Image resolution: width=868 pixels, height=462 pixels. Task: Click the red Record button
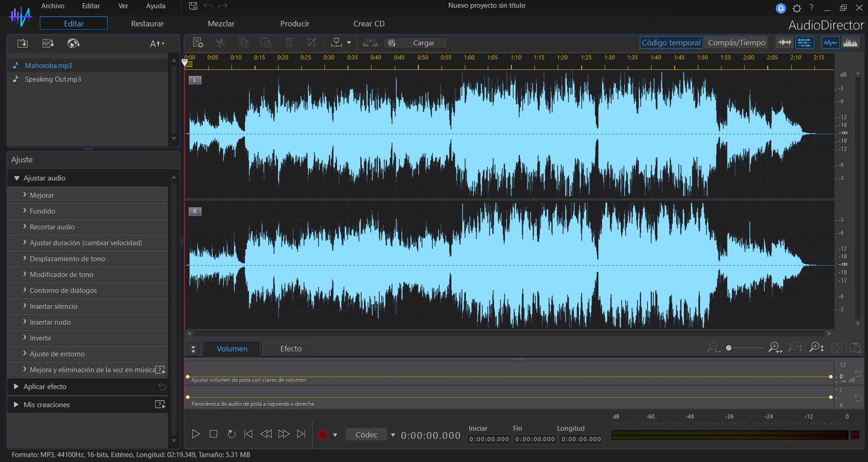[322, 435]
